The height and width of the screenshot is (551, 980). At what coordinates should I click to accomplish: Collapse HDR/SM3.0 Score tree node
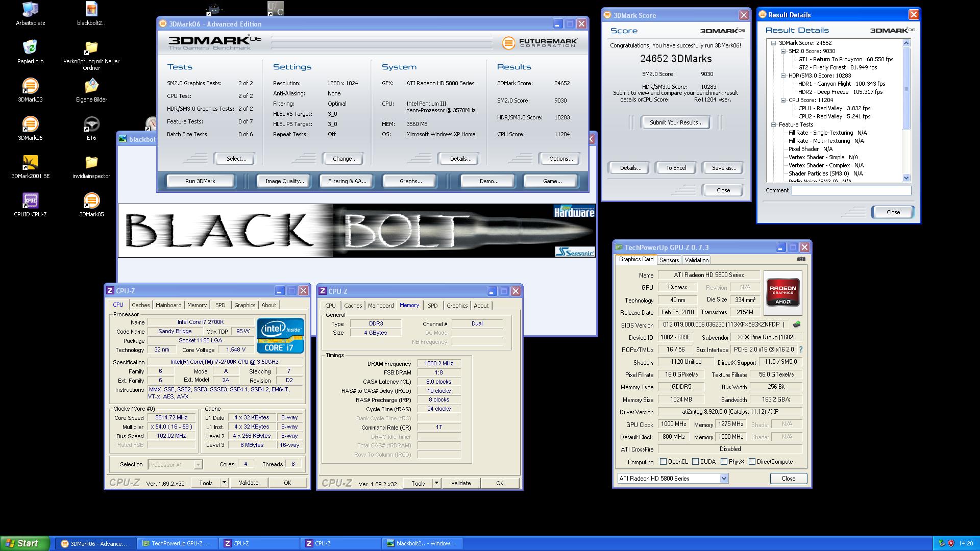click(x=783, y=76)
